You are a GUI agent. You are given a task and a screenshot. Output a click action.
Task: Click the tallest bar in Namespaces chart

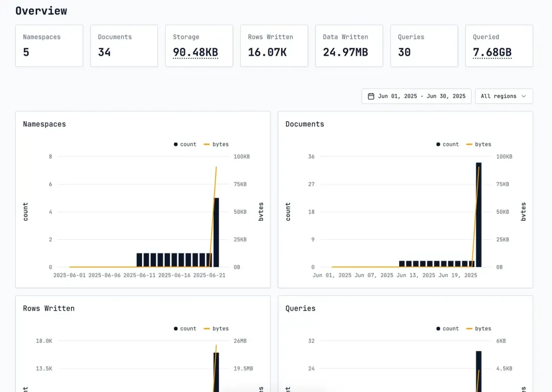(x=216, y=233)
